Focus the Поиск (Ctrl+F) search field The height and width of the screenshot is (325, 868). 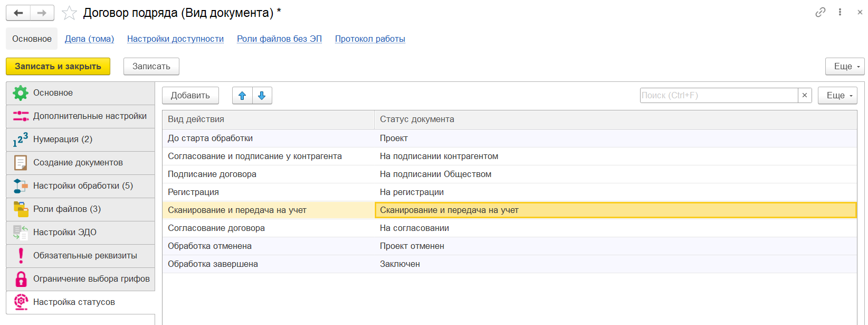click(719, 95)
